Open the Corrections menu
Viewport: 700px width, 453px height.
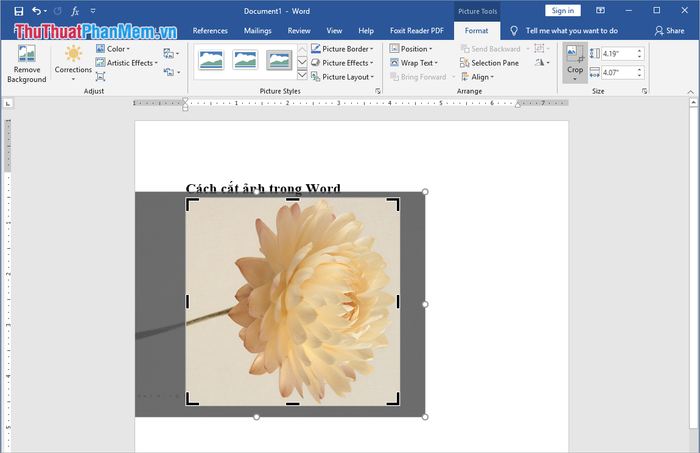click(73, 63)
